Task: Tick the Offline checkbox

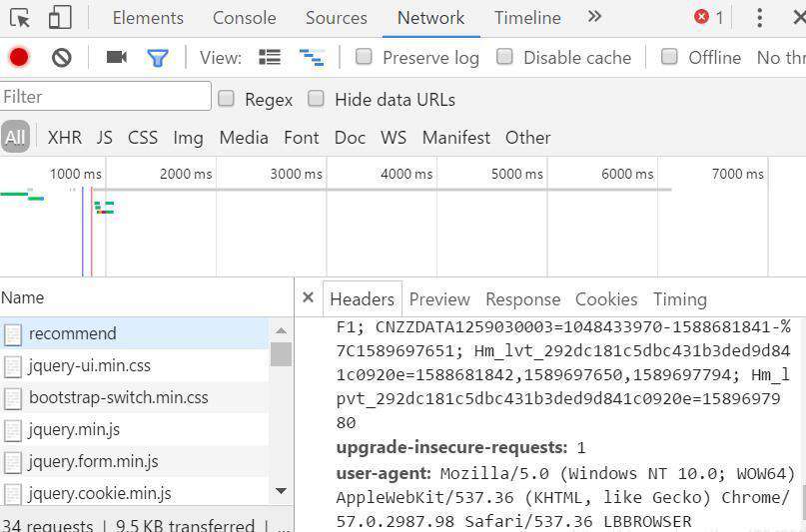Action: click(669, 57)
